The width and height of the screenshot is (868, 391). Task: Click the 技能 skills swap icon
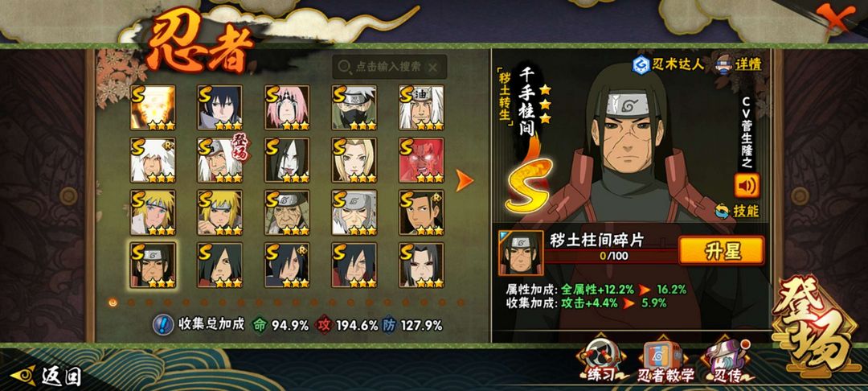(x=722, y=211)
